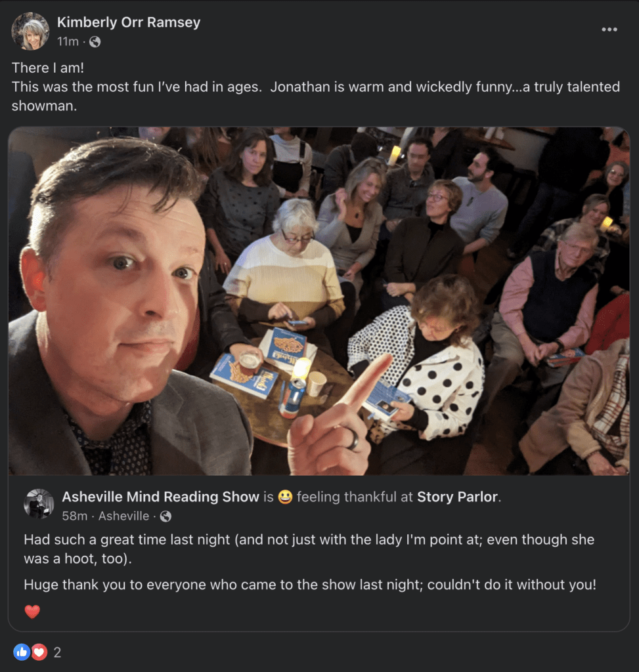This screenshot has width=639, height=672.
Task: Click the red Love reaction icon
Action: tap(39, 652)
